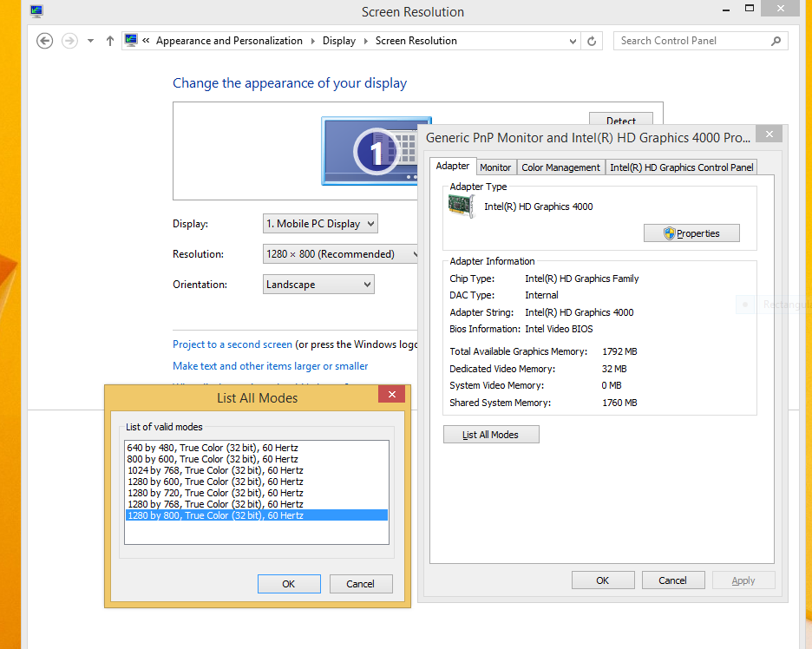This screenshot has height=649, width=812.
Task: Close the Generic PnP Monitor dialog
Action: coord(769,134)
